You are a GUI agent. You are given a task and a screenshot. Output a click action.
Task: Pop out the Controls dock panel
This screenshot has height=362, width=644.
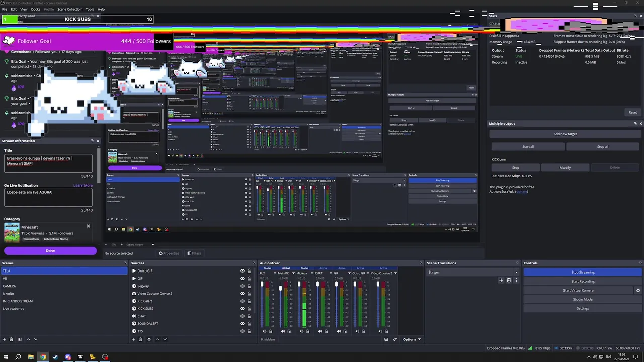pos(640,263)
